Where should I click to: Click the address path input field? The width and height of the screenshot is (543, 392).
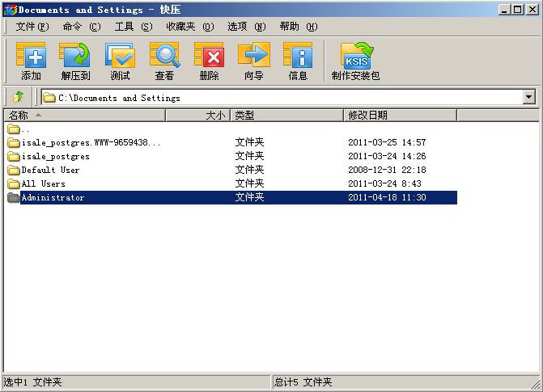283,98
